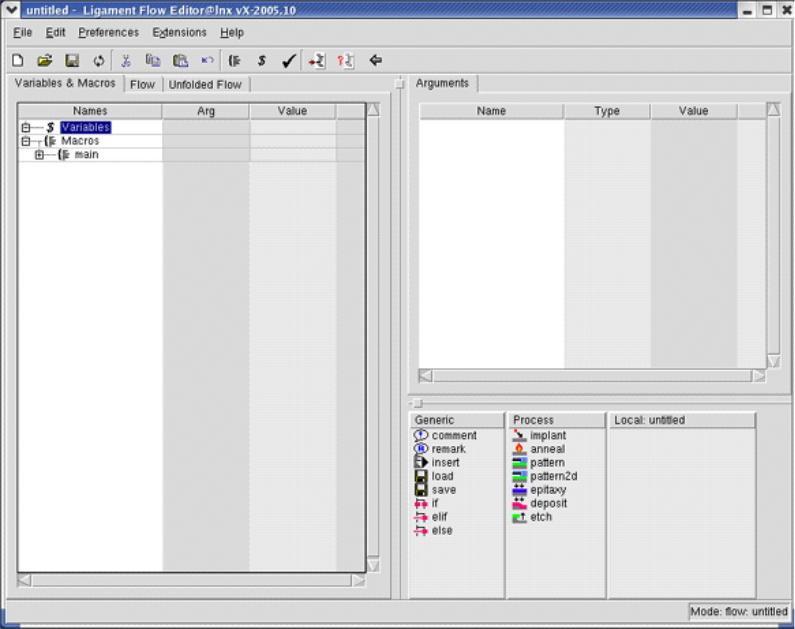The image size is (795, 629).
Task: Click the Save floppy disk toolbar icon
Action: click(72, 61)
